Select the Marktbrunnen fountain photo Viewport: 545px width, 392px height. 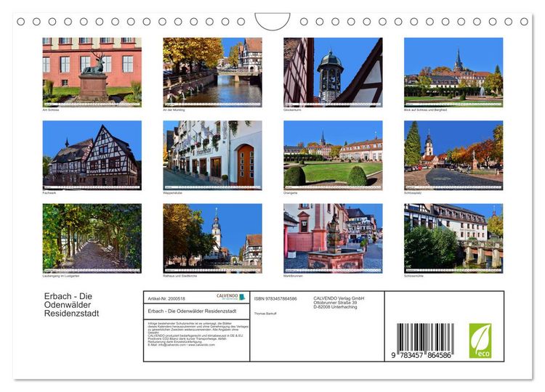tap(333, 238)
